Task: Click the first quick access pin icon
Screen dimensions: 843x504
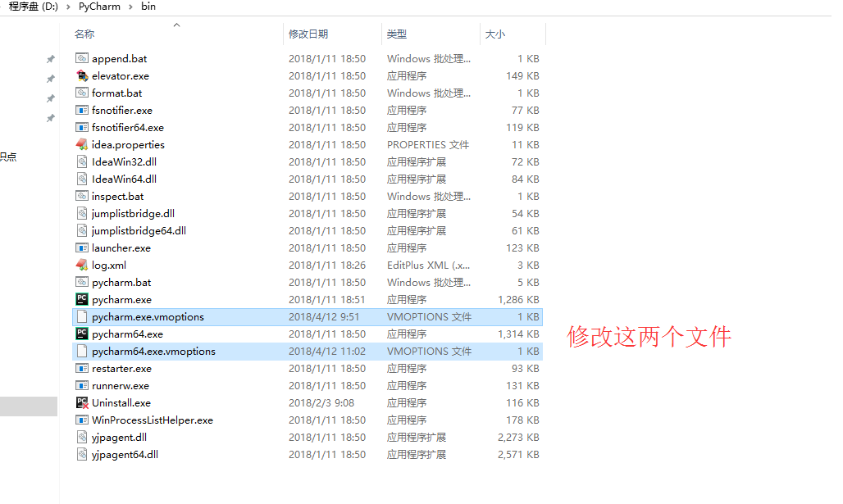Action: (x=51, y=59)
